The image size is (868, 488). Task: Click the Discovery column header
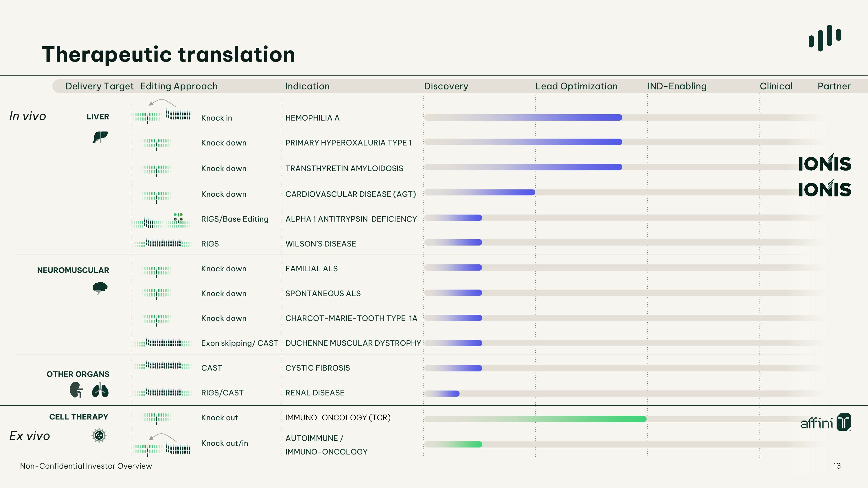point(446,86)
